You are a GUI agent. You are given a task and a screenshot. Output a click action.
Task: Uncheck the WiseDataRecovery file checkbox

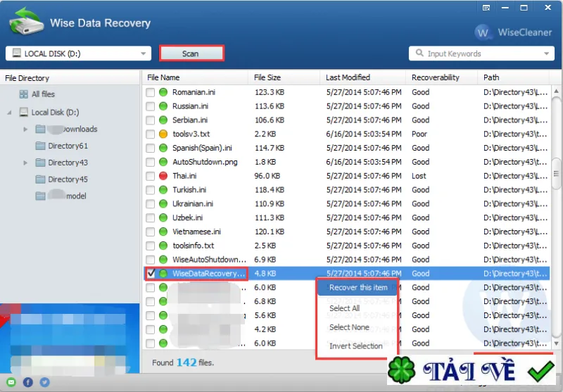coord(151,273)
